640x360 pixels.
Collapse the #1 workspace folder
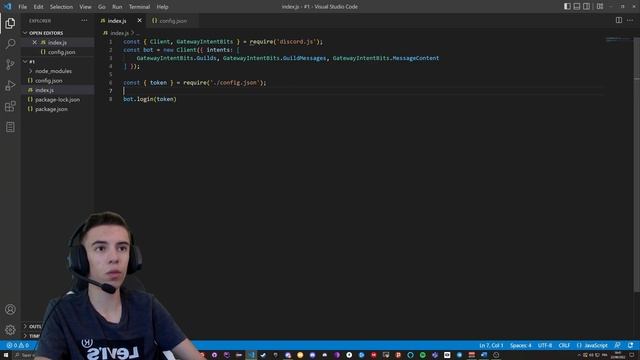pyautogui.click(x=58, y=62)
